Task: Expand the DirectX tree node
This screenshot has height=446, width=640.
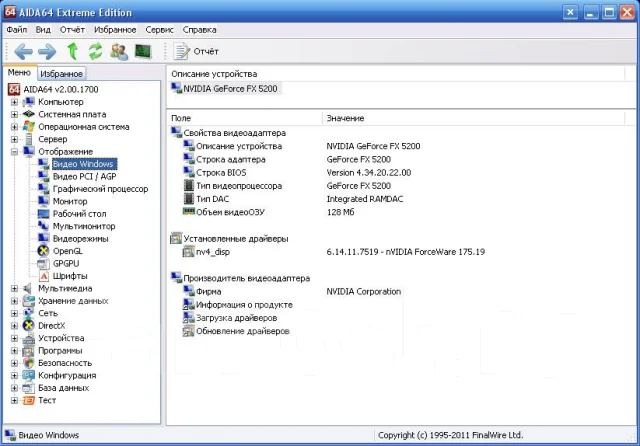Action: coord(14,326)
